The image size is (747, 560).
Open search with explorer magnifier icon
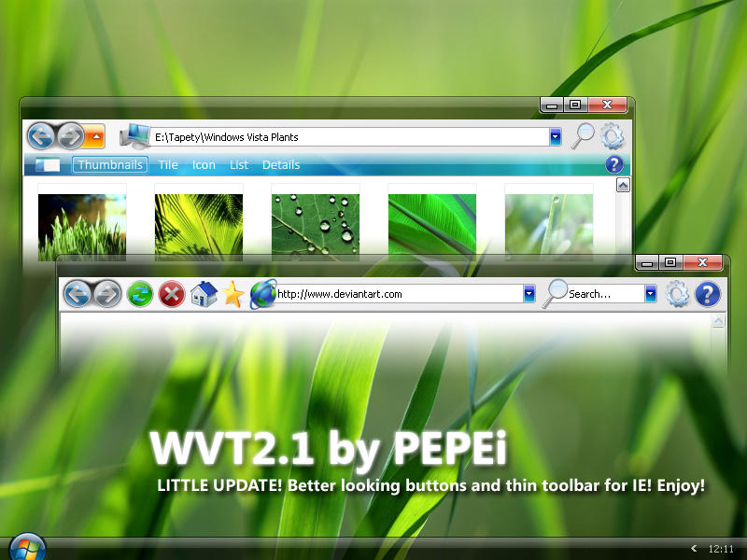pos(582,135)
